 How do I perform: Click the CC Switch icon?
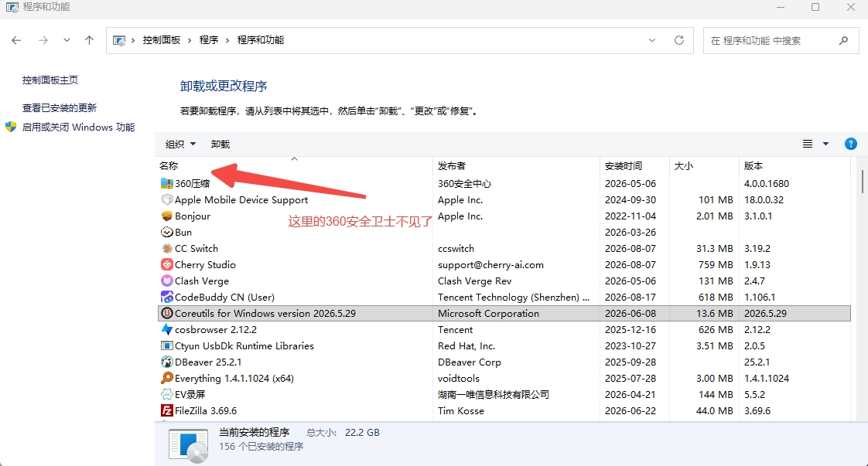coord(166,248)
